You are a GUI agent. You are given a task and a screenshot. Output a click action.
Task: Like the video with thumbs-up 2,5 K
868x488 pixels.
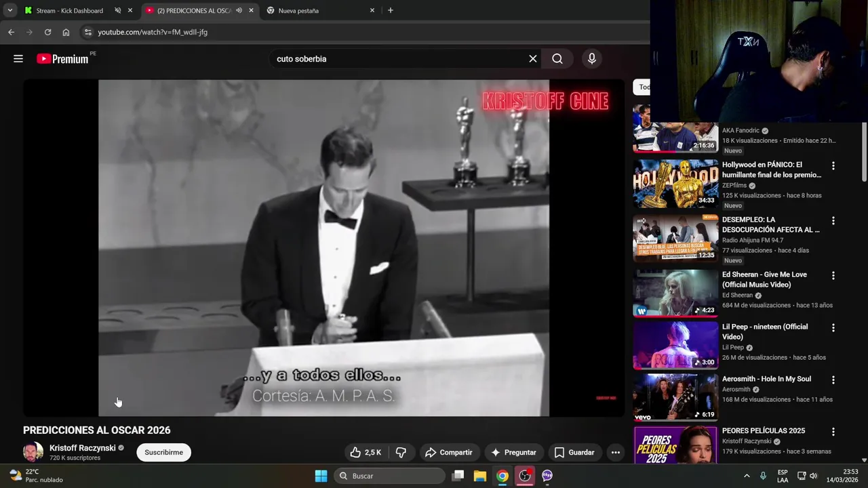[x=366, y=452]
